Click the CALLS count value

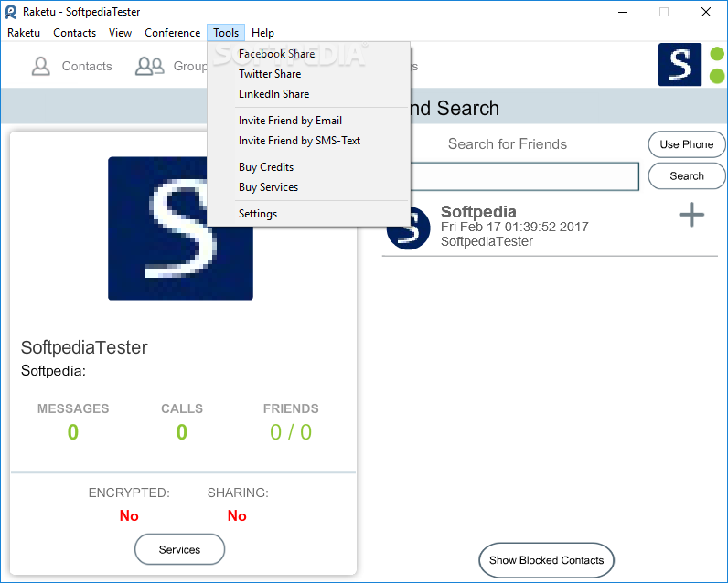(181, 432)
